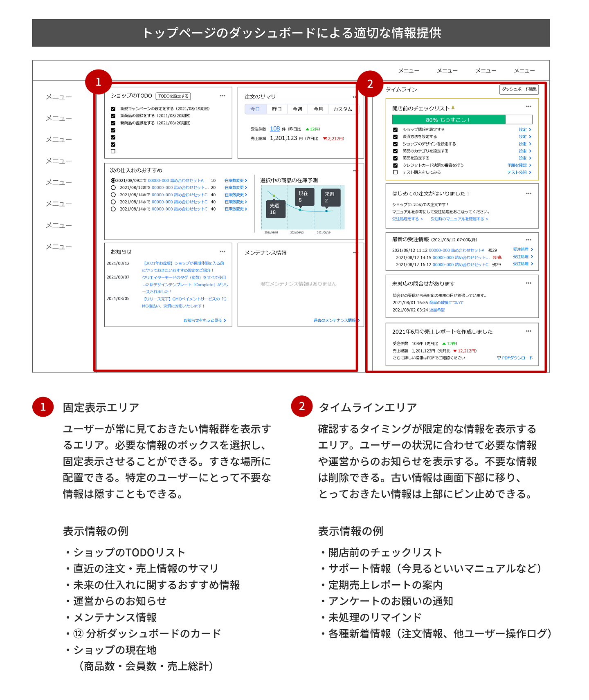Image resolution: width=589 pixels, height=700 pixels.
Task: Click the download icon before PDFダウンロード
Action: [499, 358]
